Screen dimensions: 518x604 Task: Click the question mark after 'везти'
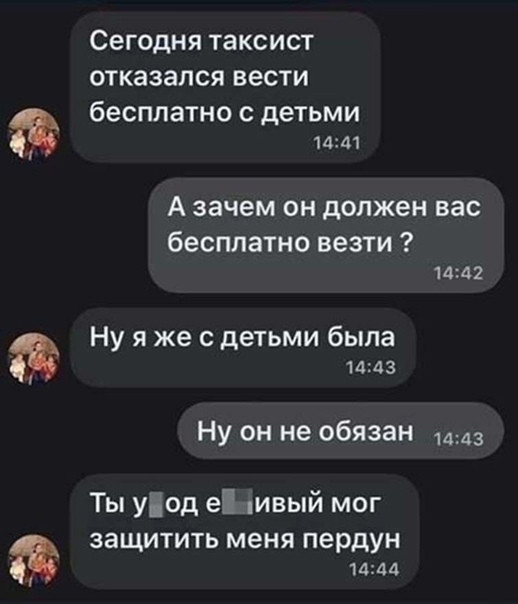(x=404, y=243)
